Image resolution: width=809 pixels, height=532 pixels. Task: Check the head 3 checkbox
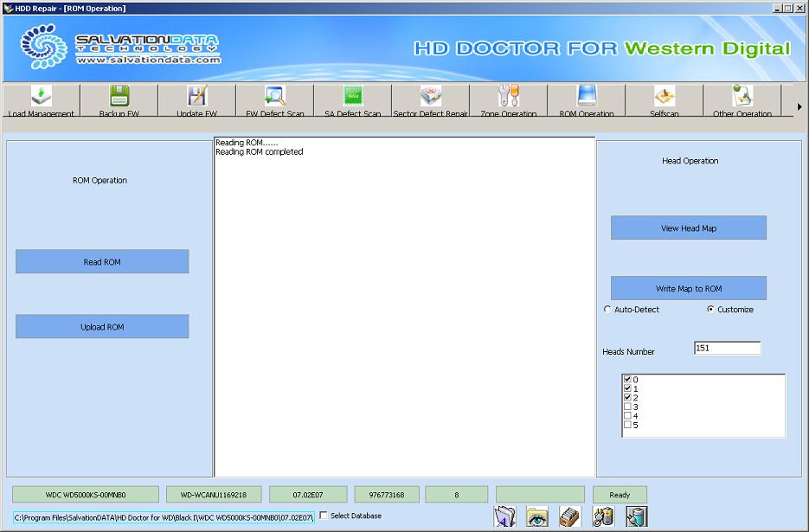(627, 407)
